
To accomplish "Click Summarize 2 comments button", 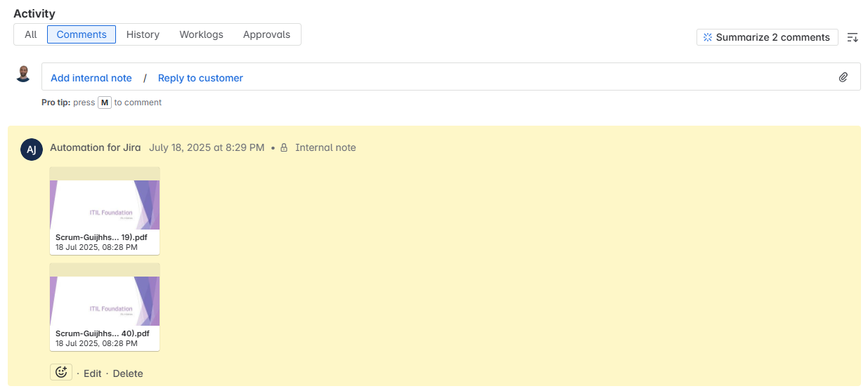I will [x=767, y=37].
